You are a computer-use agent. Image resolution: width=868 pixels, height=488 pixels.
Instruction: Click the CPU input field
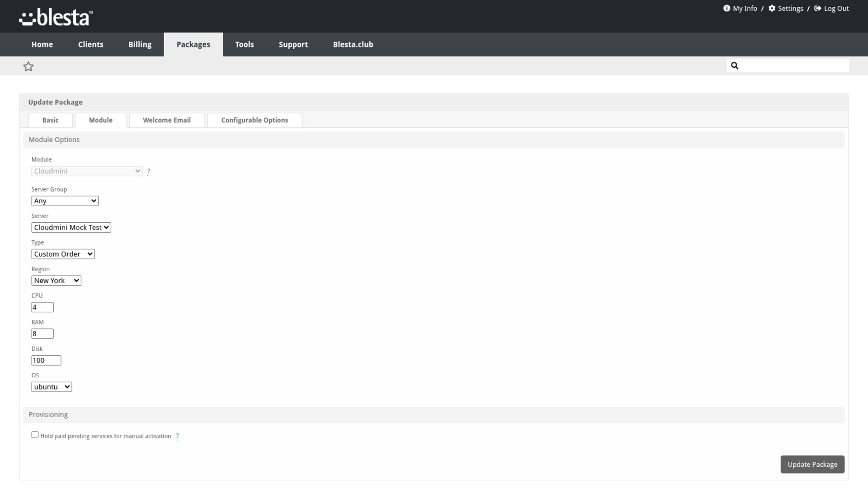[x=42, y=307]
